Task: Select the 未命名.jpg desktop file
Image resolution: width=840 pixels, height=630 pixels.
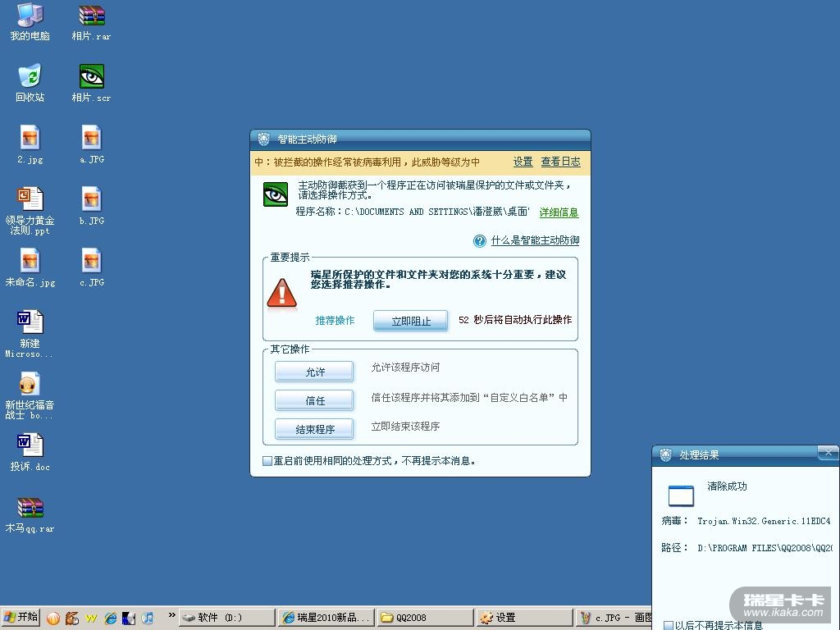Action: [30, 268]
